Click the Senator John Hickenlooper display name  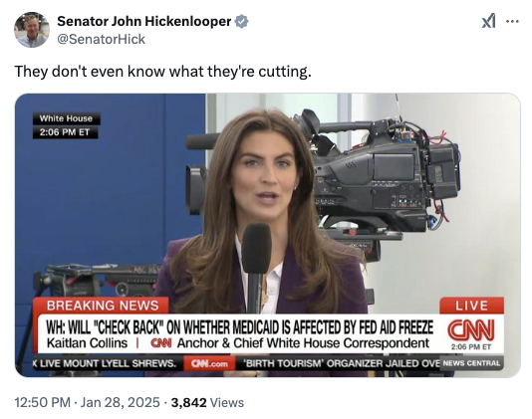(144, 21)
